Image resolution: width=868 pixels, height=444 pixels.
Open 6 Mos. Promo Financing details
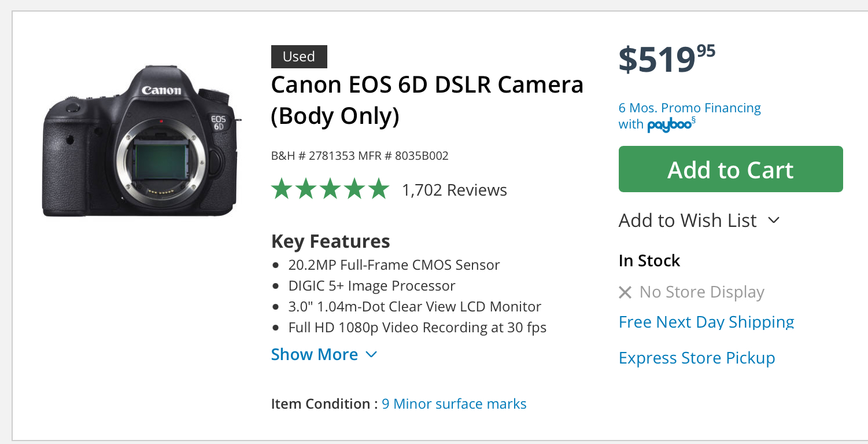pyautogui.click(x=689, y=108)
